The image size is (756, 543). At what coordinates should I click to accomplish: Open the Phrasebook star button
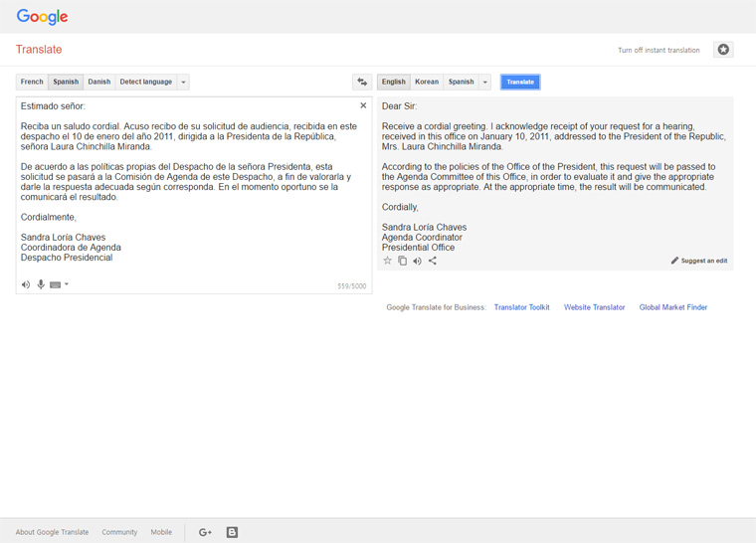[x=723, y=50]
